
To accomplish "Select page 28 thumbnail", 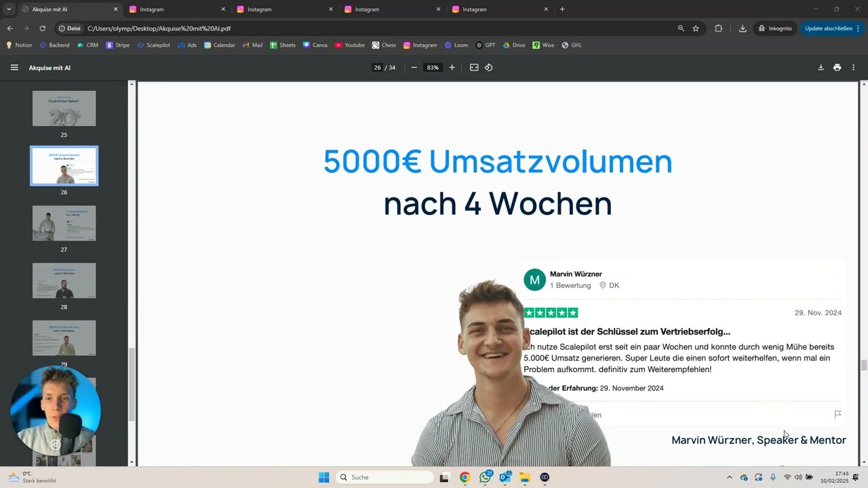I will coord(64,281).
